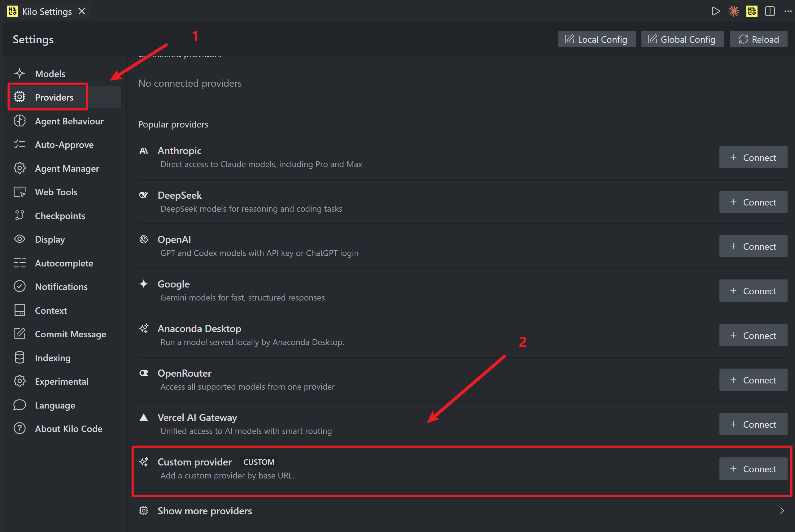Screen dimensions: 795x532
Task: Toggle the split editor layout icon
Action: [x=770, y=11]
